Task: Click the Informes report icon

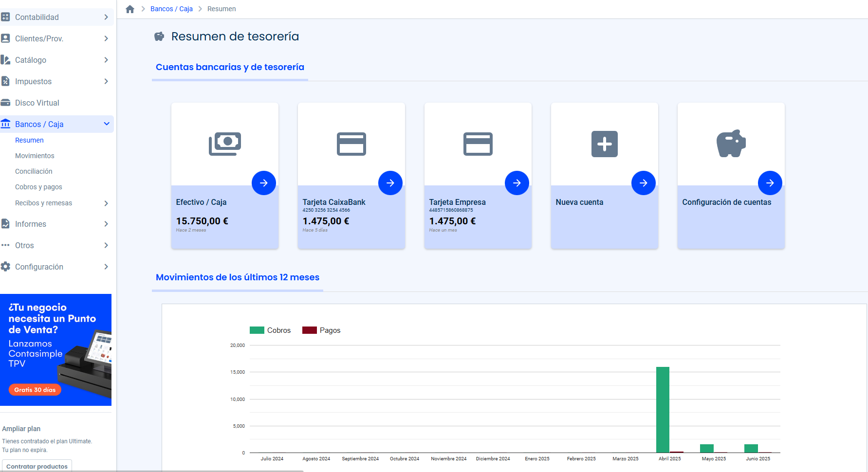Action: (x=5, y=224)
